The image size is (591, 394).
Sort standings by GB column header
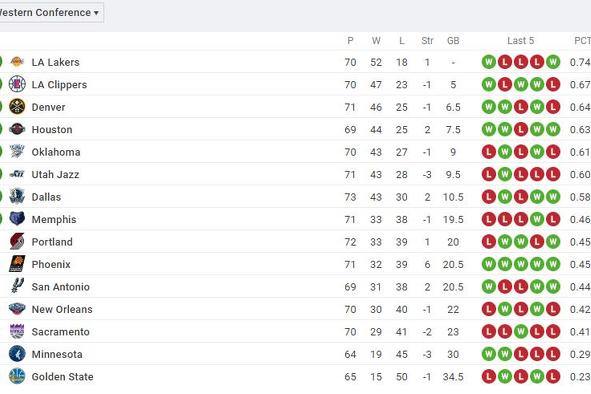(x=453, y=41)
